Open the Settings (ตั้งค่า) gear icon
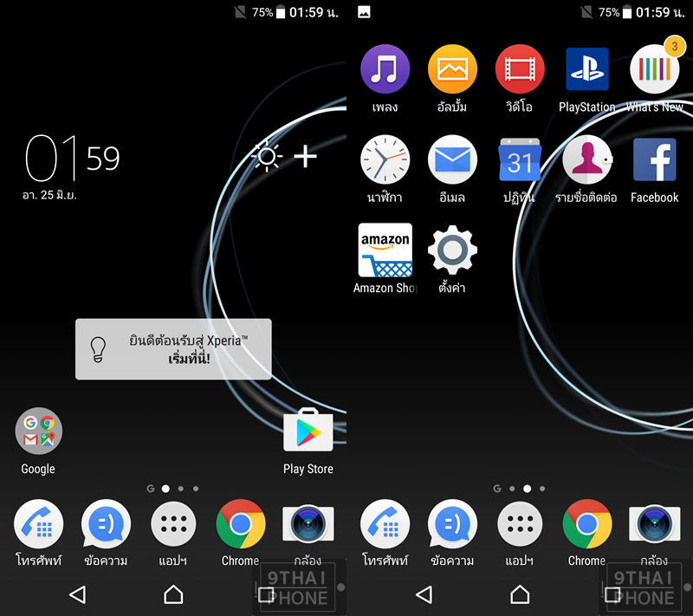Screen dimensions: 693x616 tap(452, 250)
